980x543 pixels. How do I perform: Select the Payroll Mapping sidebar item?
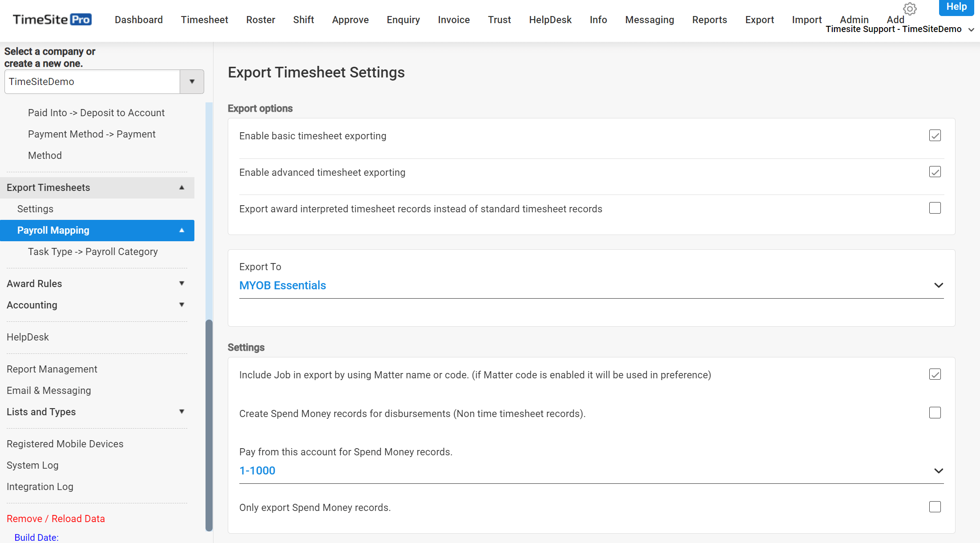coord(97,230)
